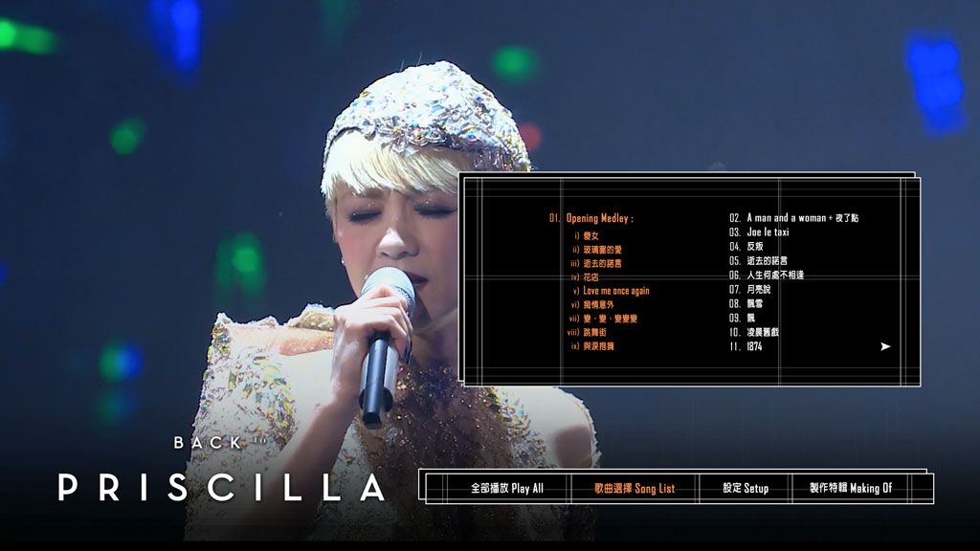Play track 04 反叛
The width and height of the screenshot is (980, 551).
(746, 247)
